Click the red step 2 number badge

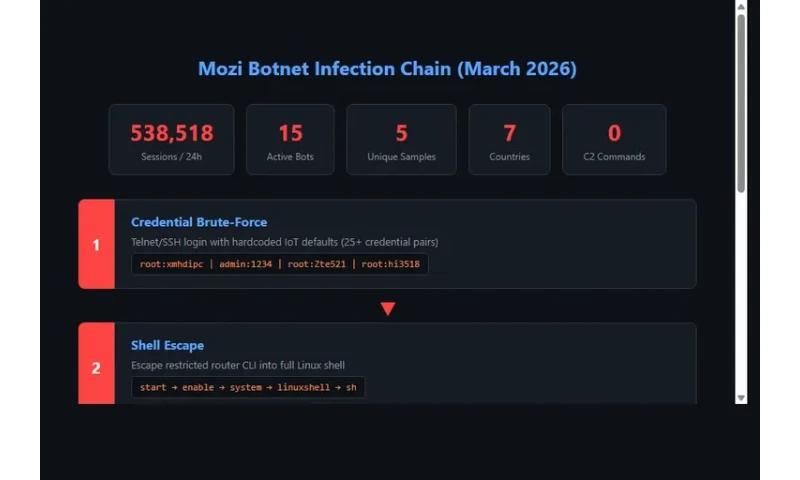(96, 367)
